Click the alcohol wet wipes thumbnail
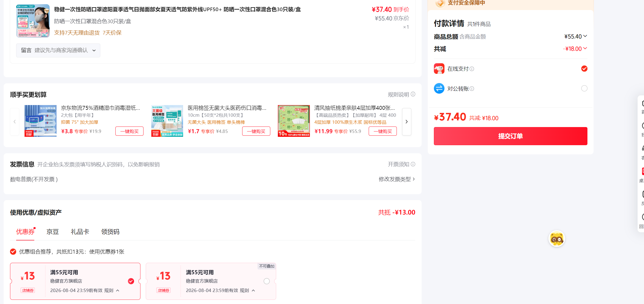 click(40, 121)
